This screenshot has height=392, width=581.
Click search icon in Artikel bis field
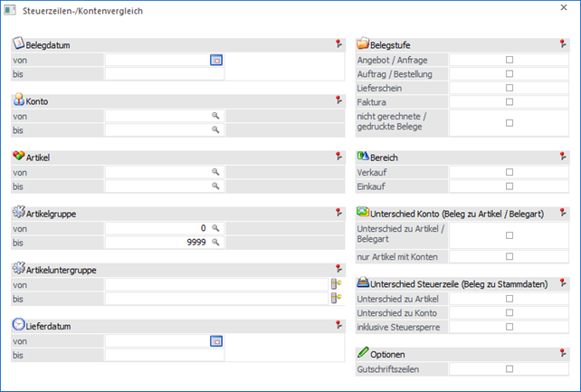[216, 186]
